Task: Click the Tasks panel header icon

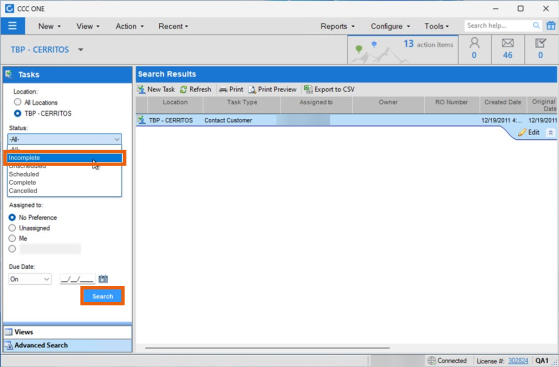Action: coord(9,74)
